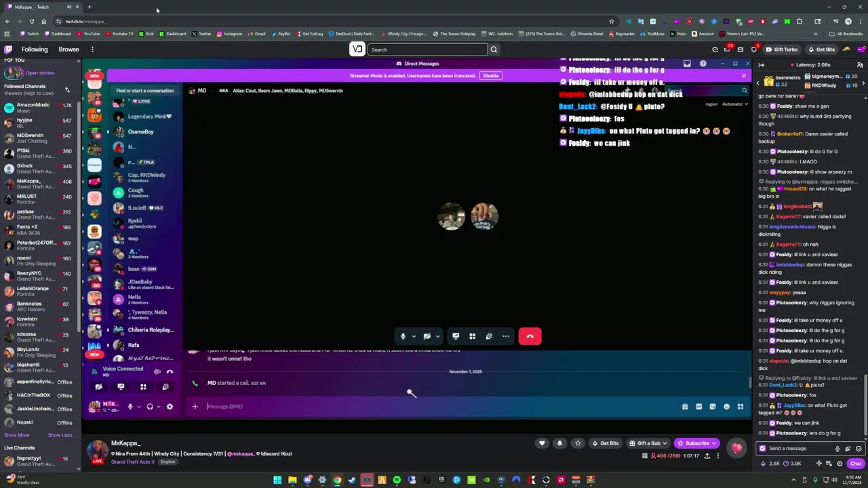Open Chrome icon on the taskbar

pyautogui.click(x=337, y=480)
